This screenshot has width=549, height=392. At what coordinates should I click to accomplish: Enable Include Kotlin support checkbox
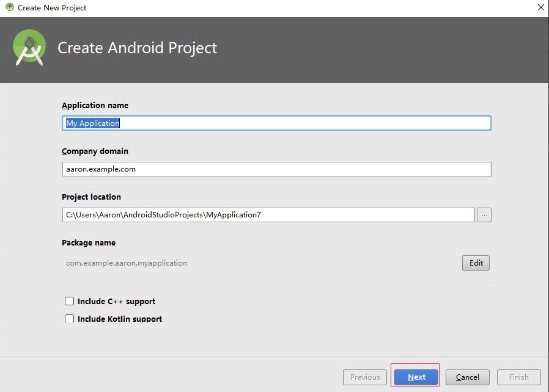pyautogui.click(x=69, y=319)
